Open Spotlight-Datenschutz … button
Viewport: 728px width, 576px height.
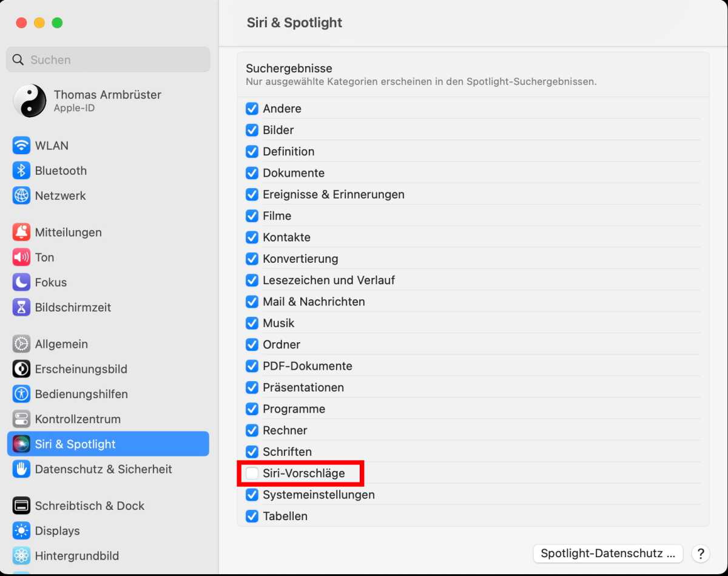608,554
